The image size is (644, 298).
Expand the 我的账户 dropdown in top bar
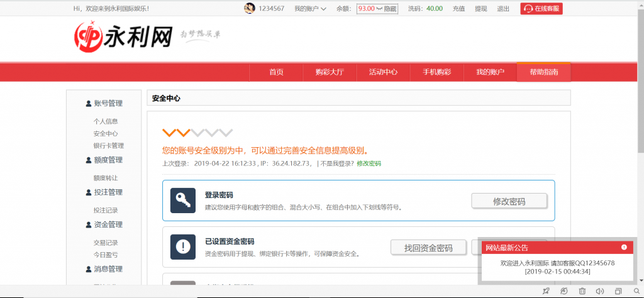pos(310,9)
